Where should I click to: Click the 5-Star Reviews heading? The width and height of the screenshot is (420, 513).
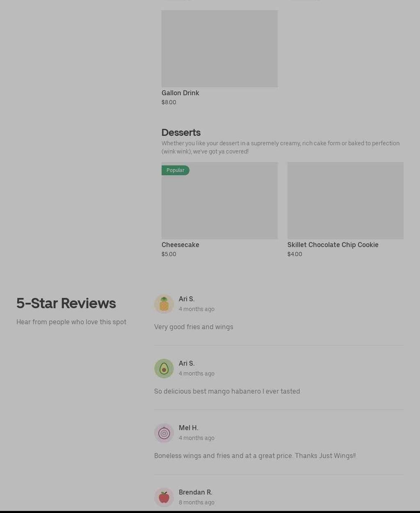(66, 303)
